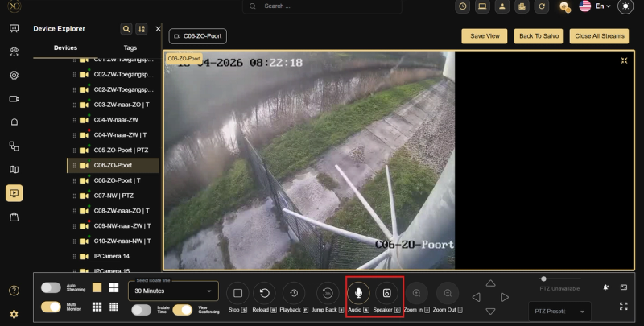
Task: Click the picture-in-picture icon in control bar
Action: [x=623, y=287]
